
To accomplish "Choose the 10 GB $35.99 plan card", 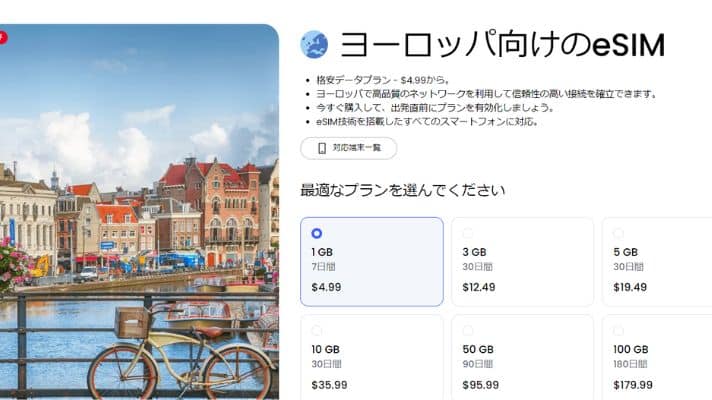I will coord(372,357).
